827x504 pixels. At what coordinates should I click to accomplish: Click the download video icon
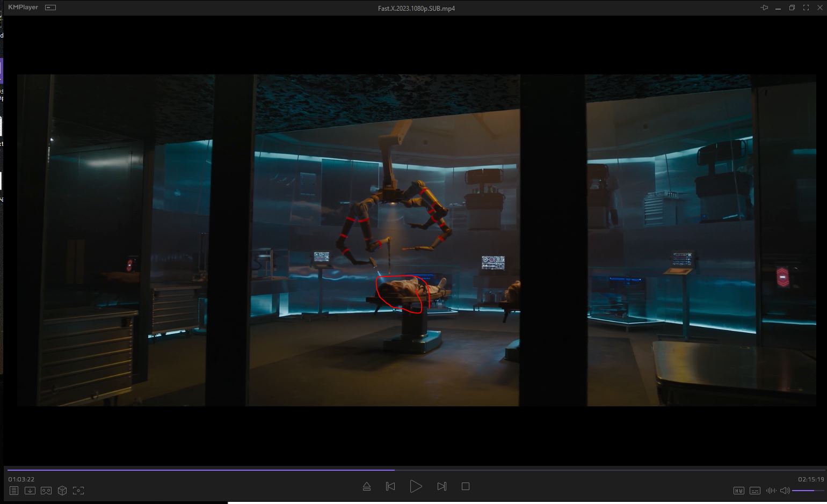[30, 491]
